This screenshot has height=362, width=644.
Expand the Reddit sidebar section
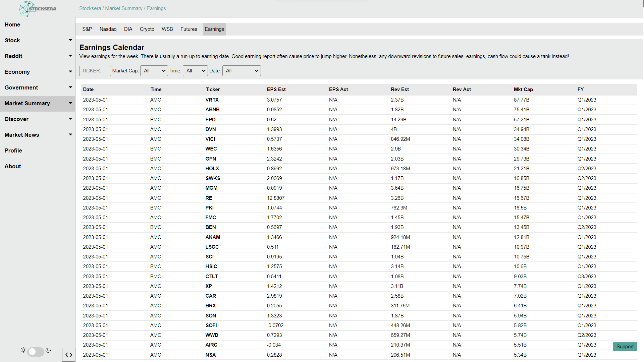click(70, 56)
